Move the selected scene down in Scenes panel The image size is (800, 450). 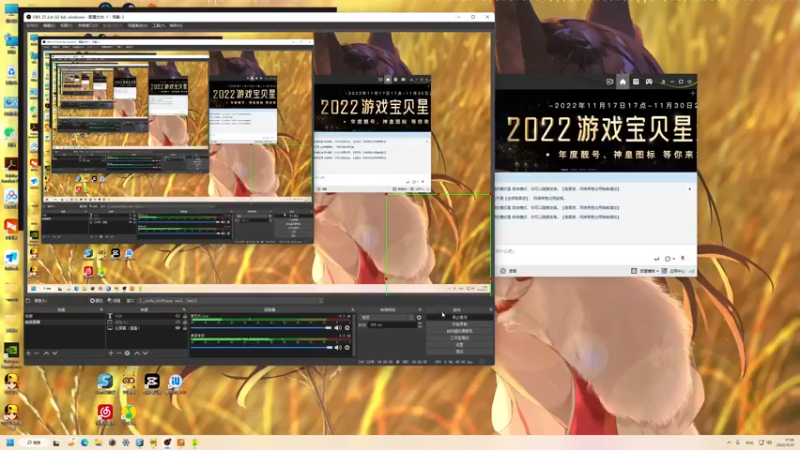55,353
